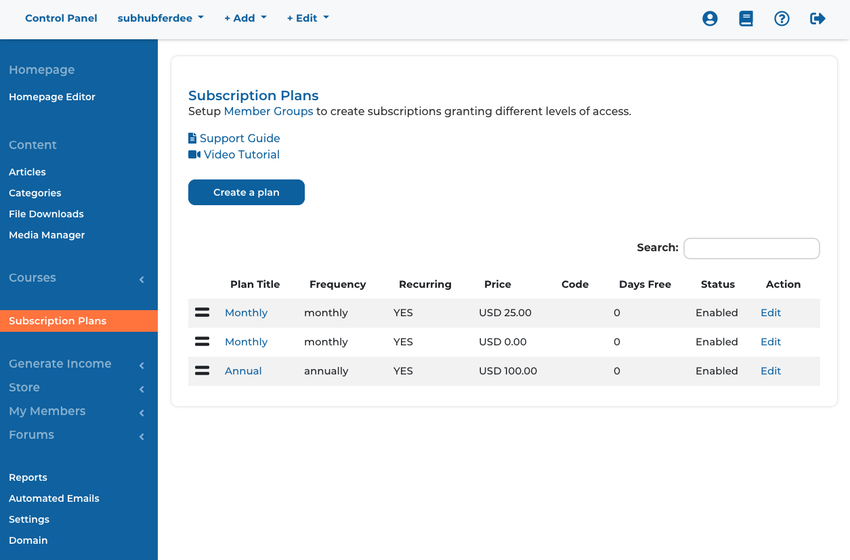Grab the drag handle for Monthly USD 25.00 plan

(202, 312)
